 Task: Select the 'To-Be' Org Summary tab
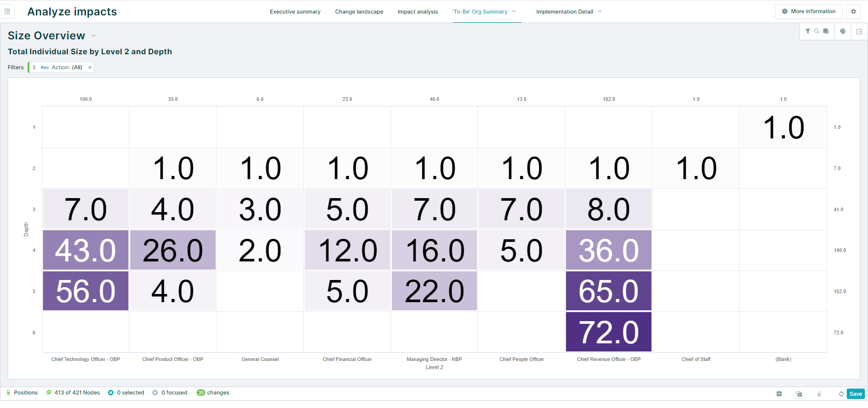coord(480,12)
